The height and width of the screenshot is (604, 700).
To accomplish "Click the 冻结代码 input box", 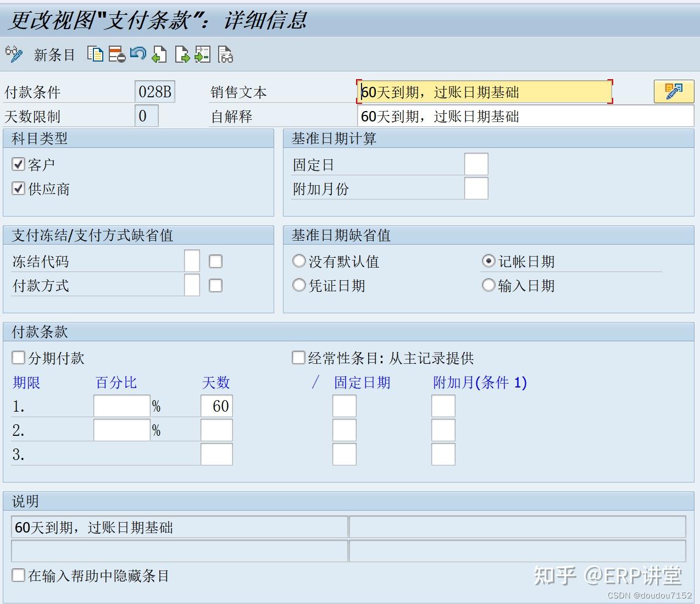I will [192, 261].
